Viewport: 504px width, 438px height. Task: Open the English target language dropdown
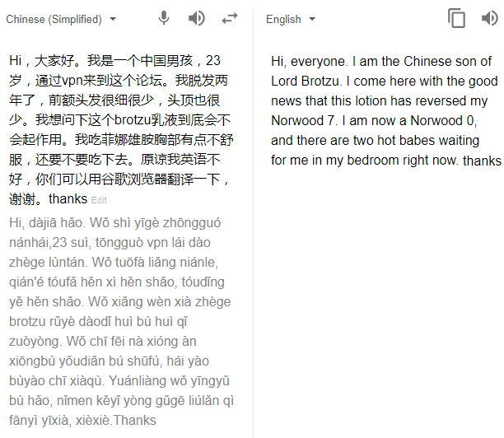click(291, 19)
